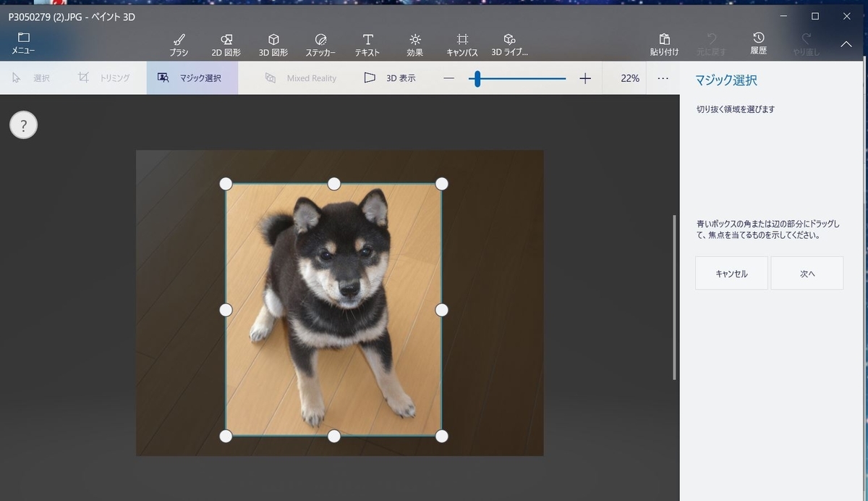Zoom out with the minus button
Image resolution: width=868 pixels, height=501 pixels.
(x=448, y=78)
